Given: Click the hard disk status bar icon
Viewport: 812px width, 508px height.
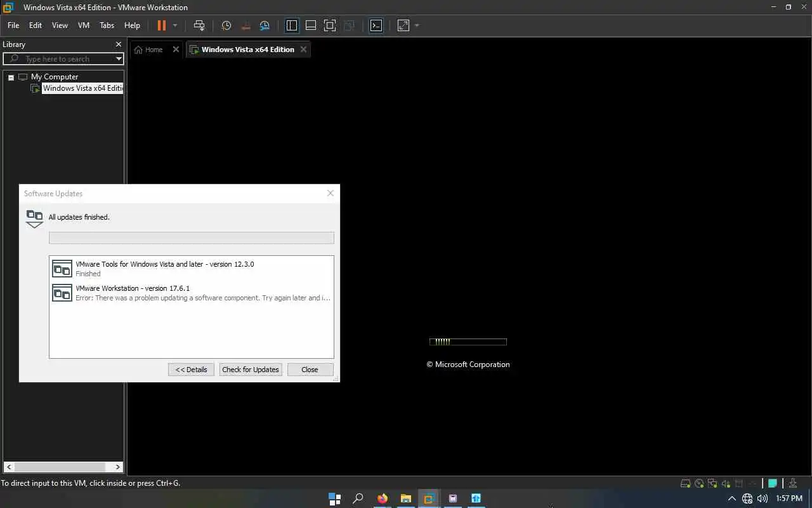Looking at the screenshot, I should click(685, 483).
